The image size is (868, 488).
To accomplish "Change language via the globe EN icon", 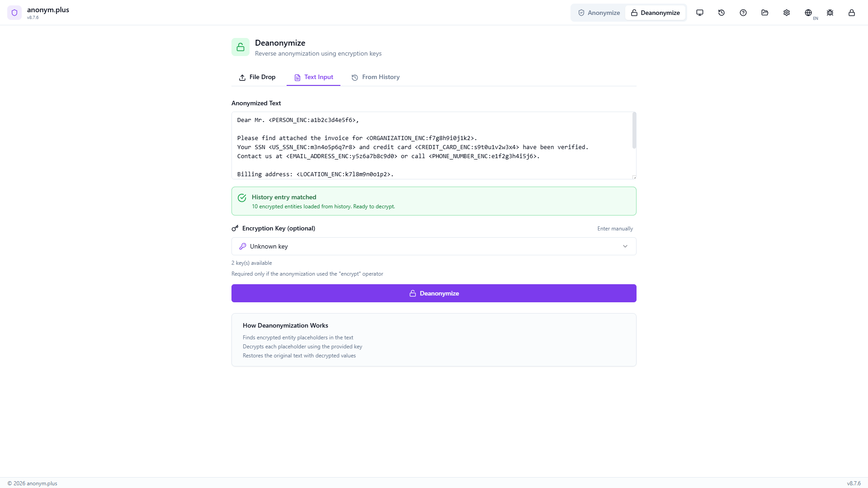I will coord(809,13).
